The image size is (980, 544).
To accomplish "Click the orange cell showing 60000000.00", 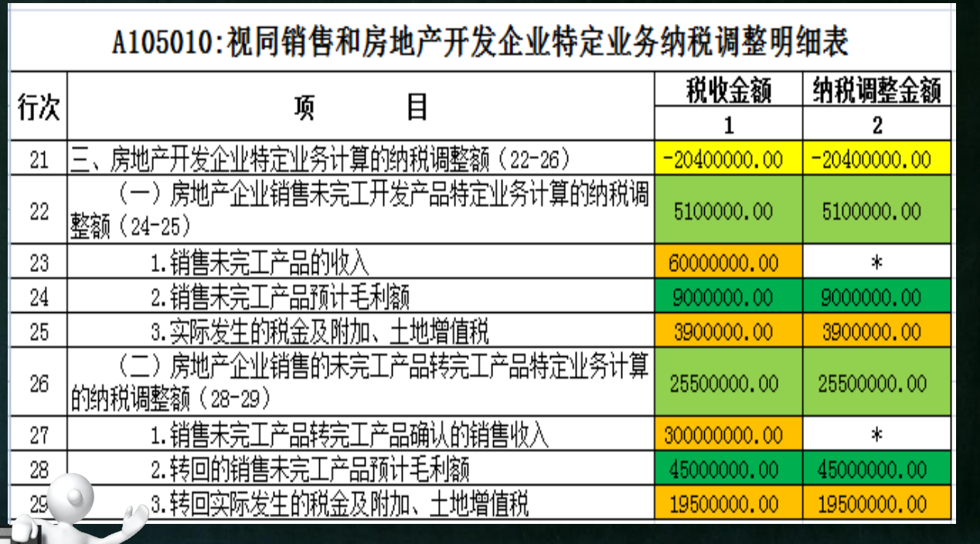I will 728,263.
